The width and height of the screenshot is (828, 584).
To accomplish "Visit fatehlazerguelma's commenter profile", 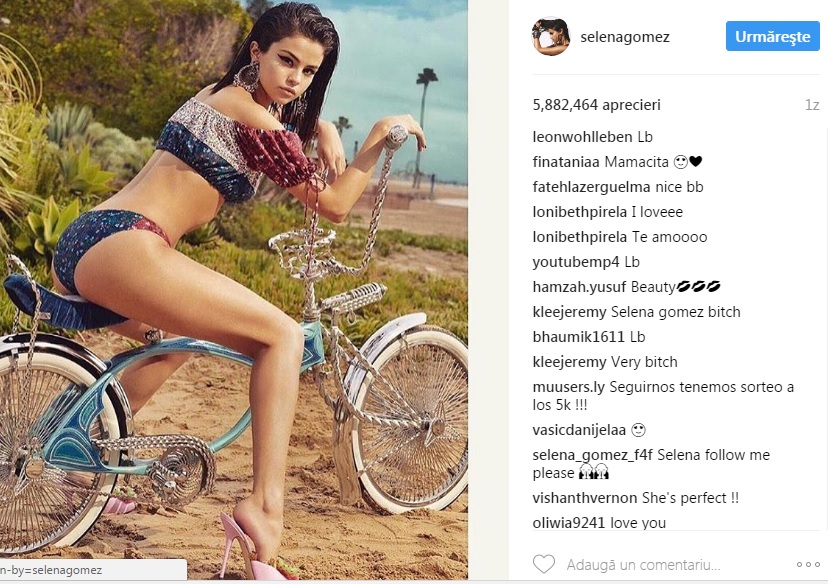I will point(591,187).
